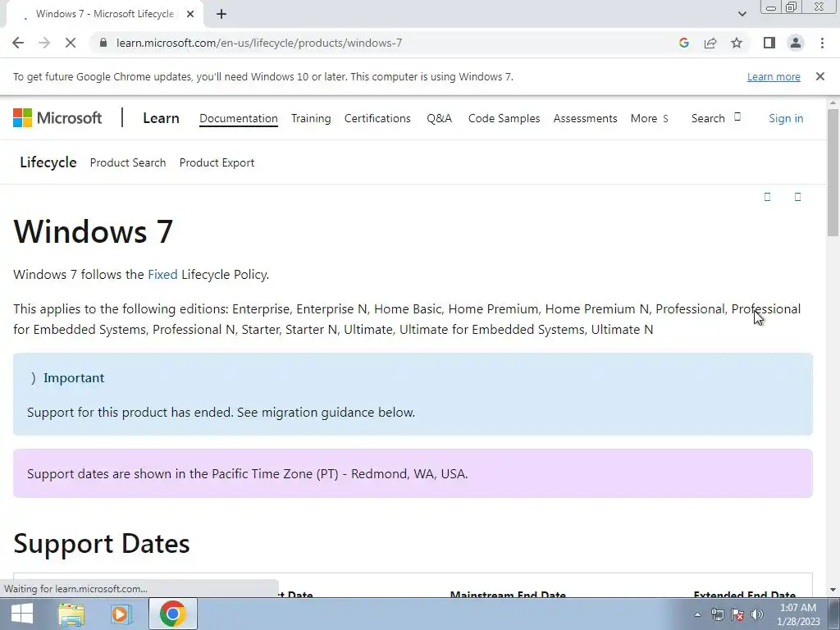Click the lock site info icon
Viewport: 840px width, 630px height.
(103, 43)
